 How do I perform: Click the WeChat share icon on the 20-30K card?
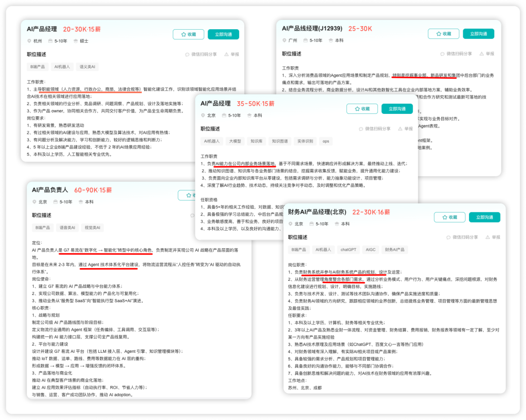187,55
